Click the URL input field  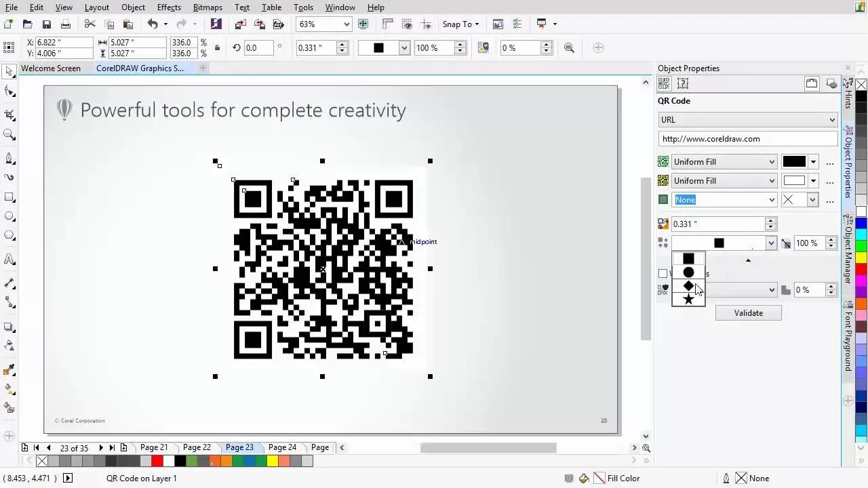pyautogui.click(x=747, y=139)
